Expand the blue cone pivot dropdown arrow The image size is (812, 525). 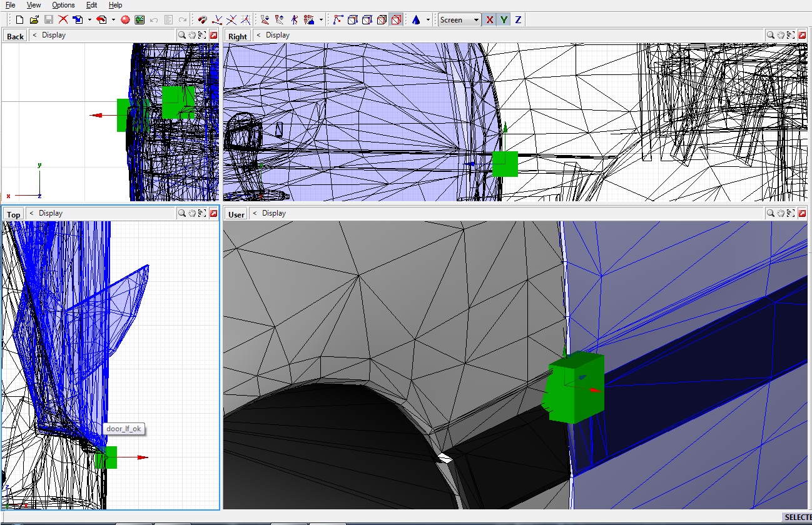(x=428, y=20)
